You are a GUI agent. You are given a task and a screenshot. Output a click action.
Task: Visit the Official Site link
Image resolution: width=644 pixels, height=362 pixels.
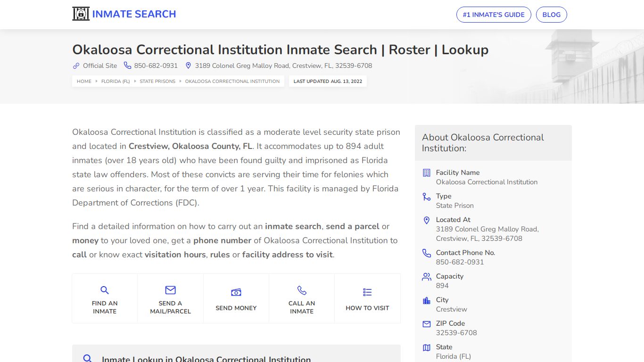100,66
